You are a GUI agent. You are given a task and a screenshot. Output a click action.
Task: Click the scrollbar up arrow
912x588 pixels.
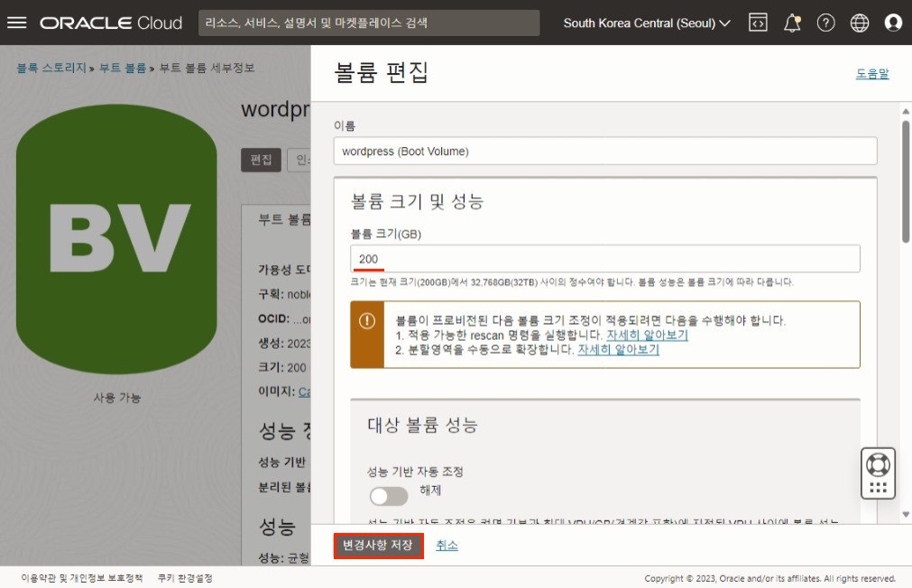[906, 111]
